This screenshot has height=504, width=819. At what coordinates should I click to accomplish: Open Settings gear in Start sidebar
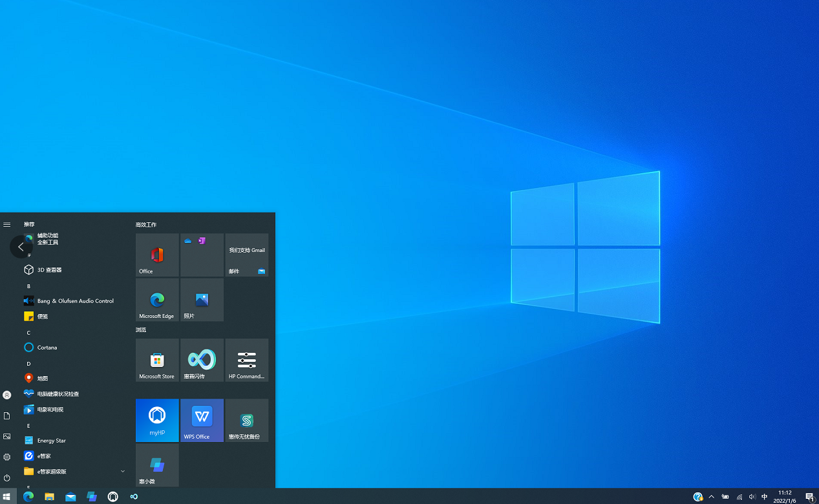pyautogui.click(x=7, y=457)
